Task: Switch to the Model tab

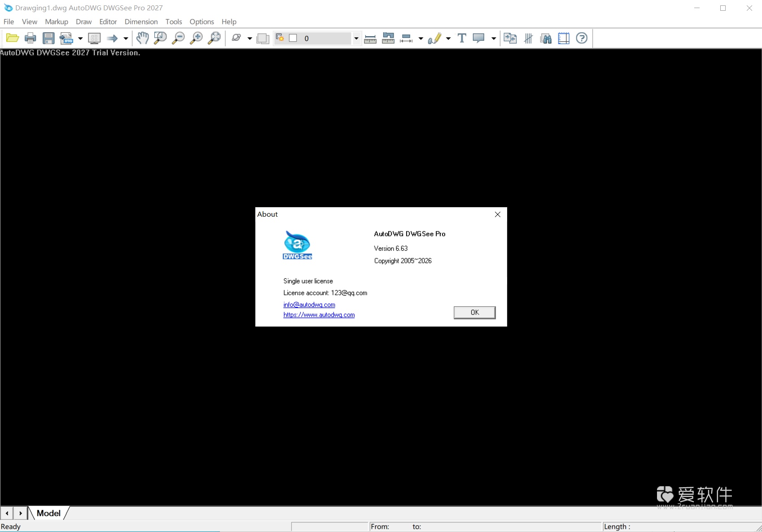Action: [48, 513]
